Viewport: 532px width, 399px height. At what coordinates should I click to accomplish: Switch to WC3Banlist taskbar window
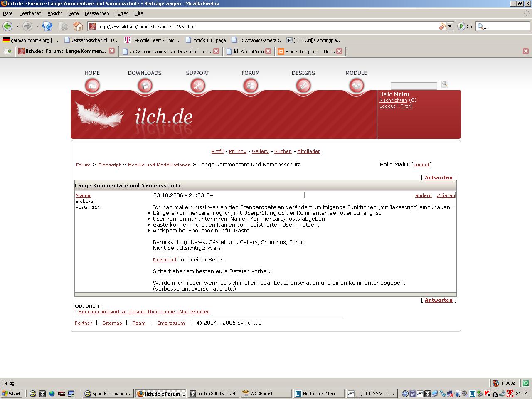click(x=266, y=394)
